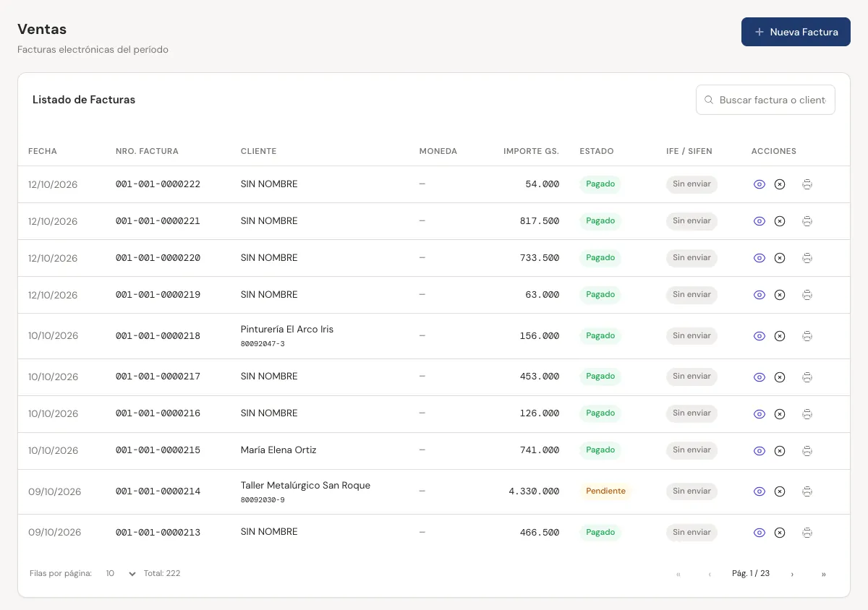
Task: Click the NRO. FACTURA column header
Action: point(147,151)
